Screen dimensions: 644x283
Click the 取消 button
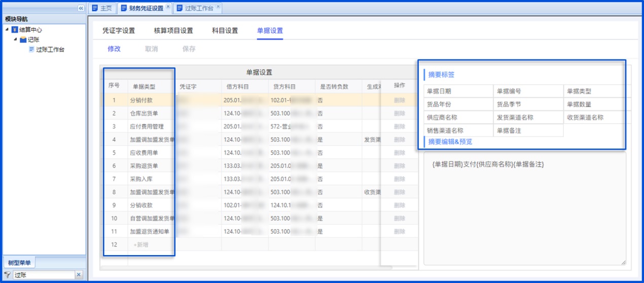pos(151,49)
